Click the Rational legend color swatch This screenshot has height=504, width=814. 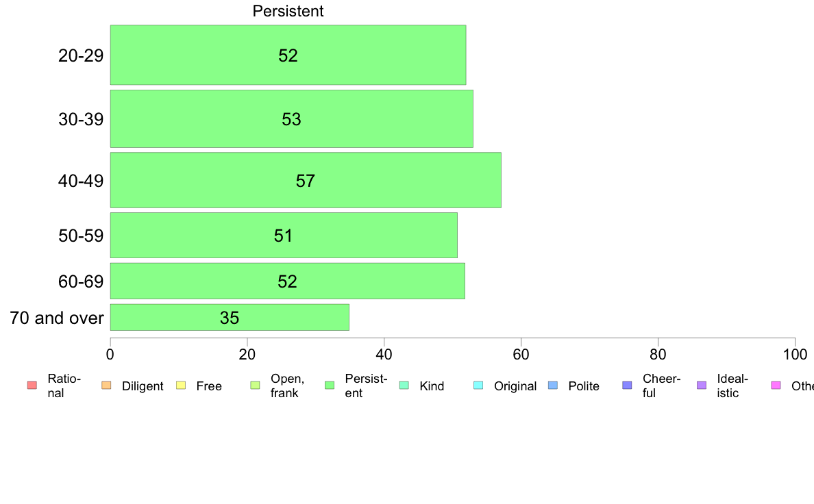32,385
